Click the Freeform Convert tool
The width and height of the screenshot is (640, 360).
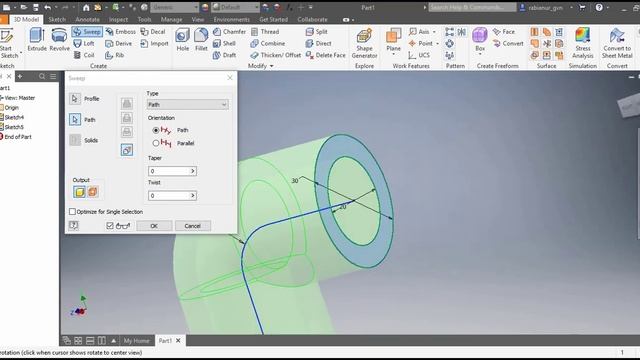point(508,43)
